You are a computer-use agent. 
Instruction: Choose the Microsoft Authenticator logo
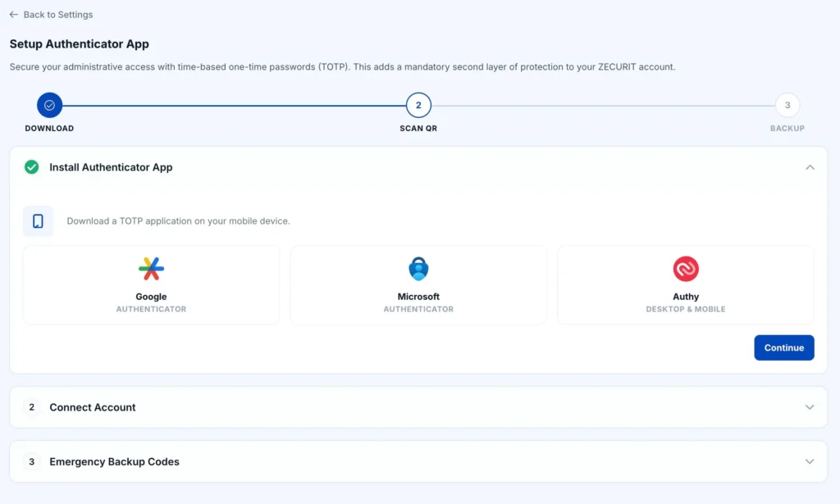[x=418, y=269]
